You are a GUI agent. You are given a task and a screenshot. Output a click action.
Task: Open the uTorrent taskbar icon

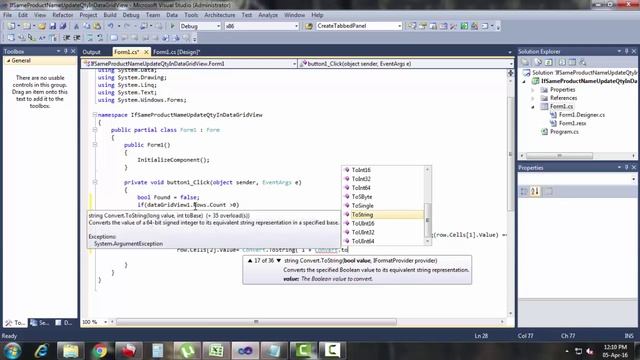pos(187,350)
